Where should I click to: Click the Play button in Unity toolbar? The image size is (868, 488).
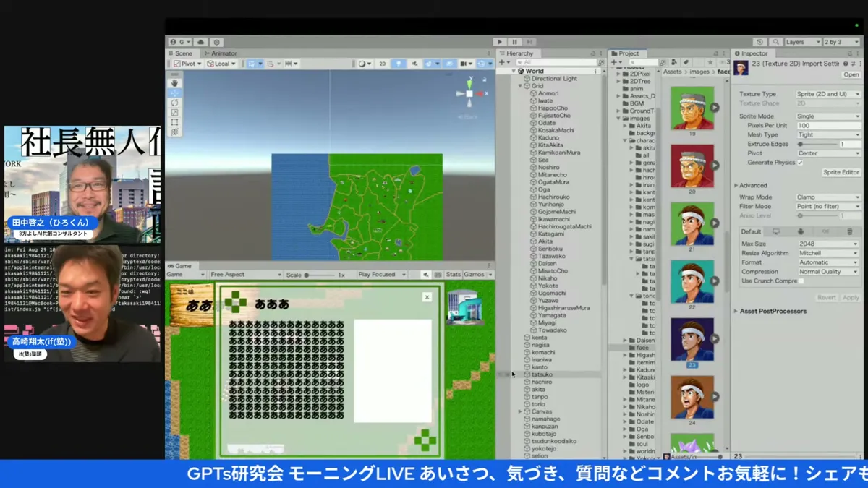[x=499, y=43]
